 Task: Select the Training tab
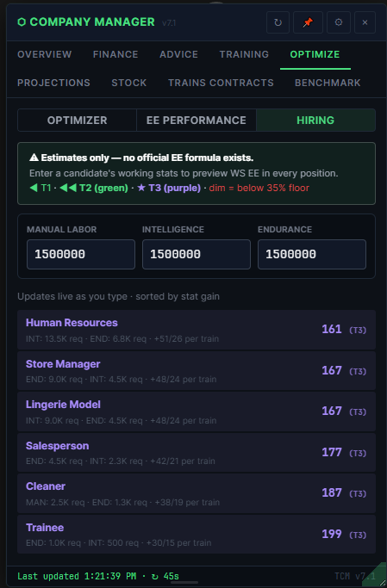click(244, 54)
